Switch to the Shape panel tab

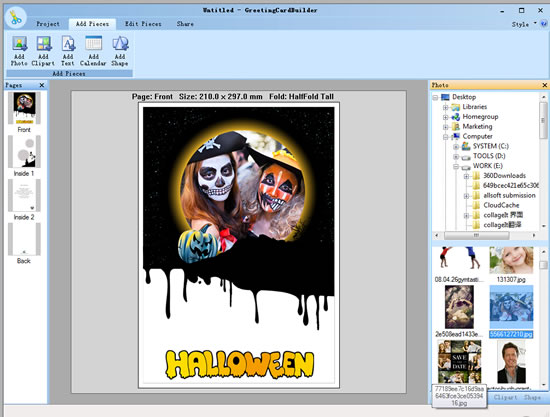[x=532, y=397]
